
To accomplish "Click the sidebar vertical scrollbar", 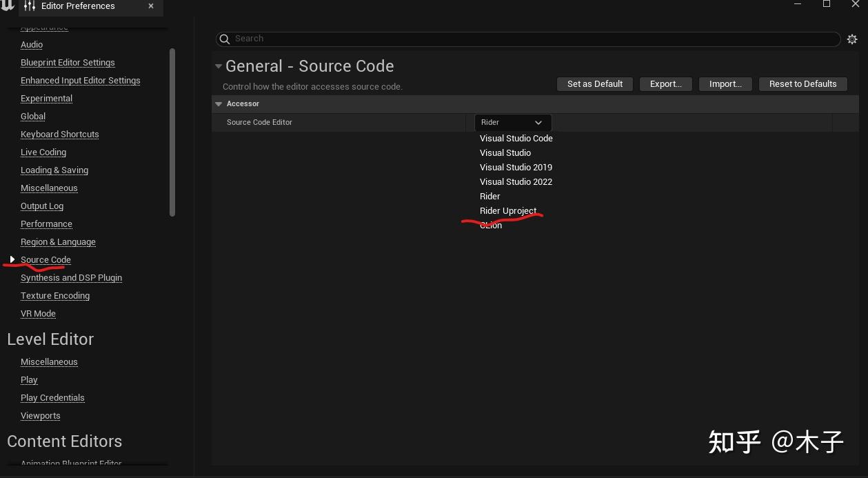I will click(x=172, y=131).
